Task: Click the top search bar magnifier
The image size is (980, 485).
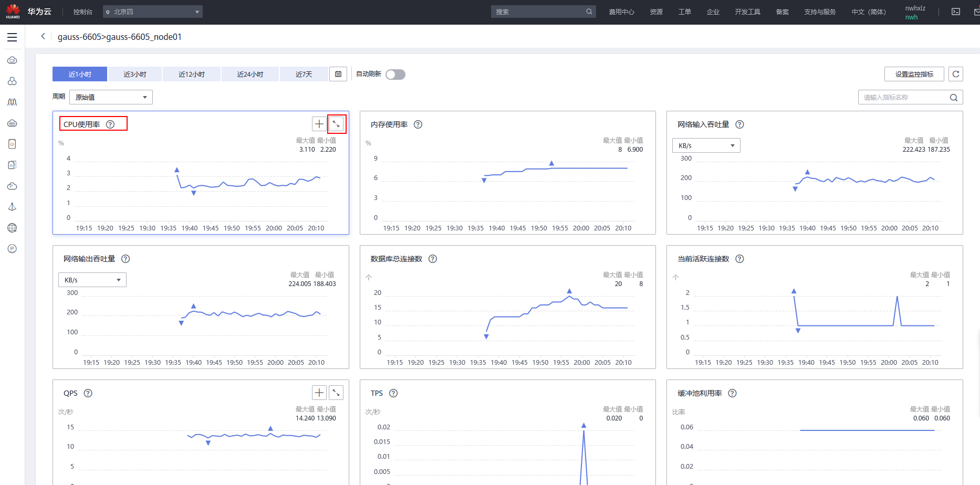Action: coord(589,12)
